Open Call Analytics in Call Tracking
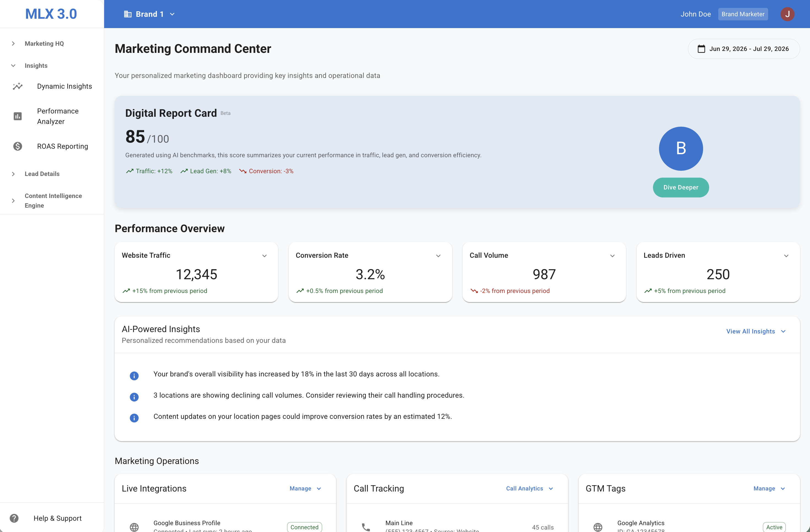810x532 pixels. point(530,488)
